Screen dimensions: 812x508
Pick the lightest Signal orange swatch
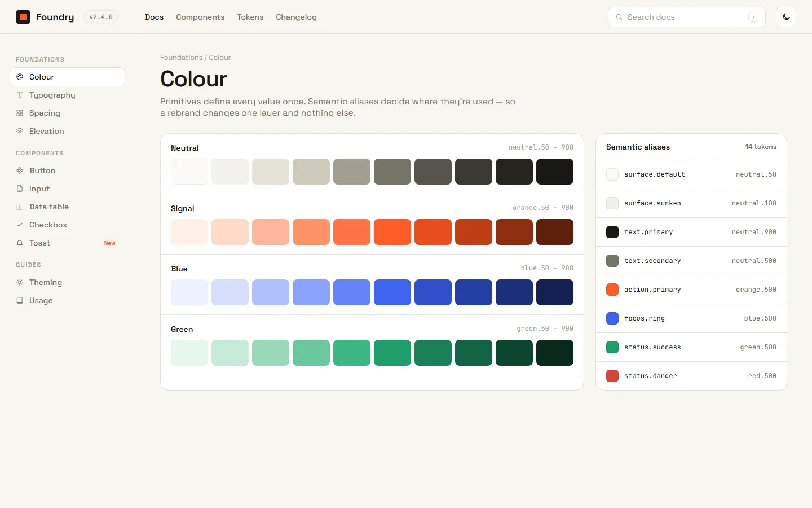(x=189, y=232)
